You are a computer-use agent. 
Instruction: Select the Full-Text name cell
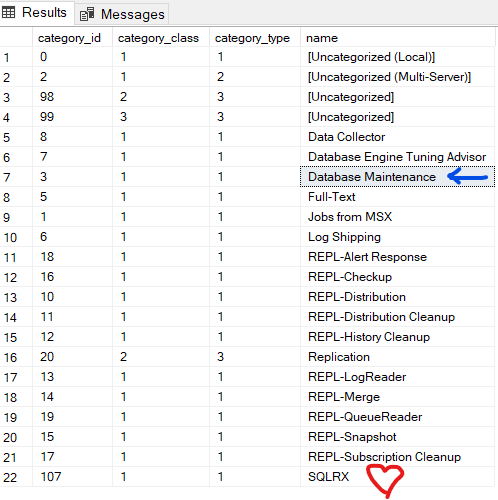[398, 197]
